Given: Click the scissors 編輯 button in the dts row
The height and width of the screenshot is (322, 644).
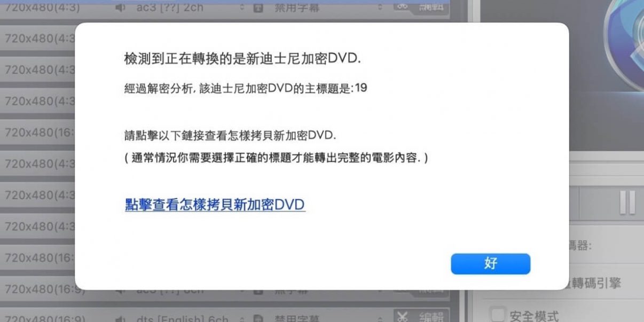Looking at the screenshot, I should click(421, 317).
